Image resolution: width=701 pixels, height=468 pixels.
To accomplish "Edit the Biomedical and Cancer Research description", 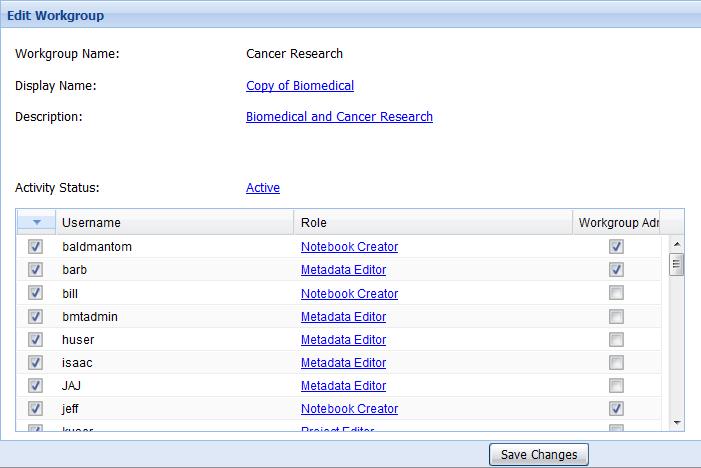I will pyautogui.click(x=339, y=117).
